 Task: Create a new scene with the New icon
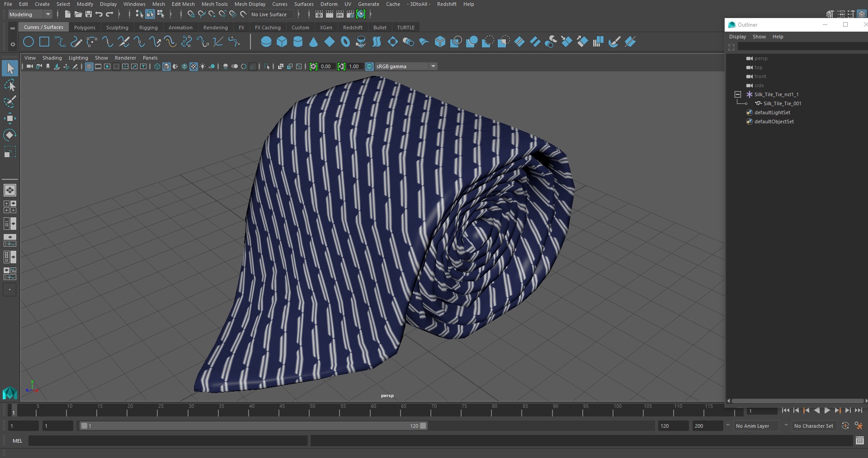coord(67,14)
